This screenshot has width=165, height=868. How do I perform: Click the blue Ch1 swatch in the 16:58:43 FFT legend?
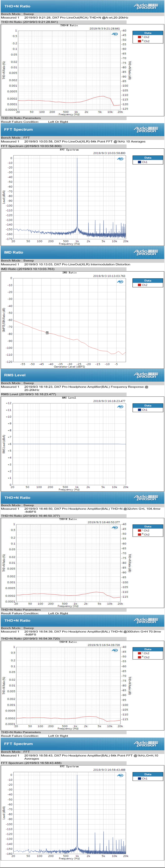pos(139,779)
